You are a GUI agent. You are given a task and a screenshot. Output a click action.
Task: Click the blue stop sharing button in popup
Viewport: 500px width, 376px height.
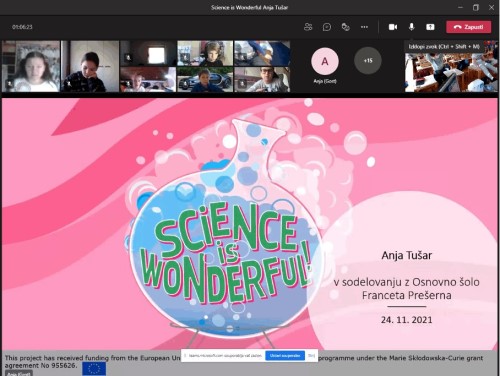pyautogui.click(x=285, y=356)
